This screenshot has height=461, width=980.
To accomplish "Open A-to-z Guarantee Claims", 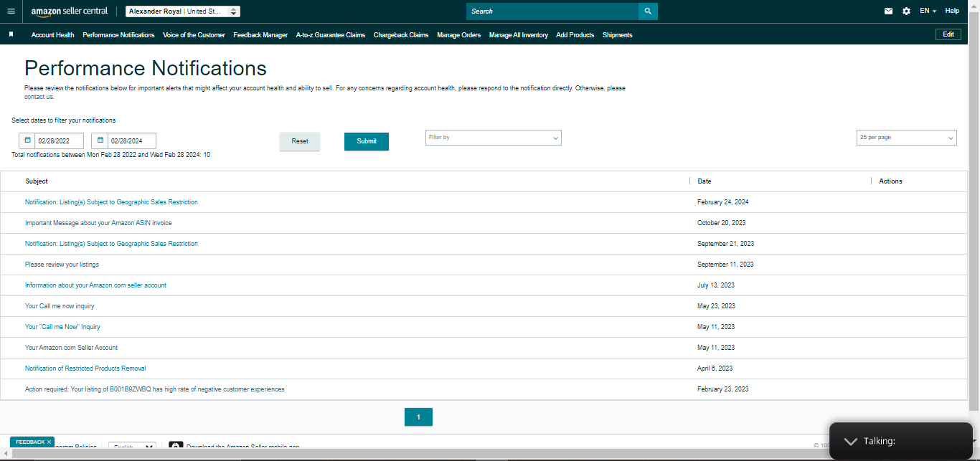I will (331, 34).
